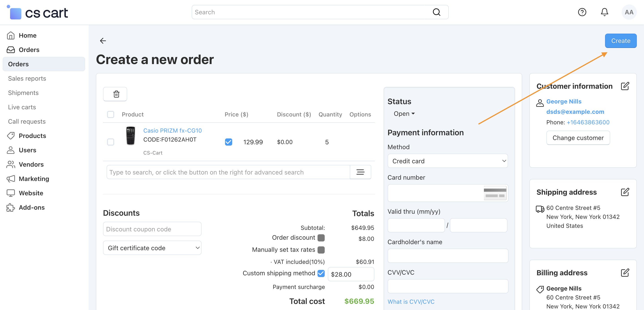
Task: Toggle the Order discount checkbox
Action: click(x=321, y=238)
